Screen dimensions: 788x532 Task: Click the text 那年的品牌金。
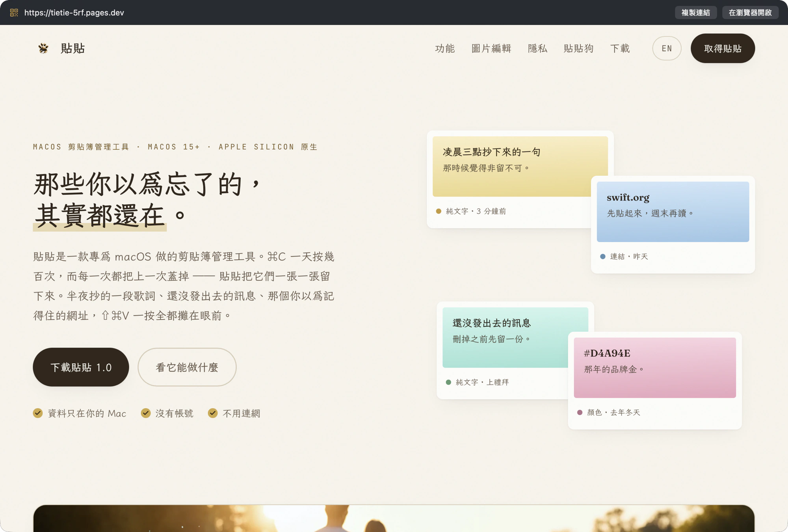(x=615, y=370)
